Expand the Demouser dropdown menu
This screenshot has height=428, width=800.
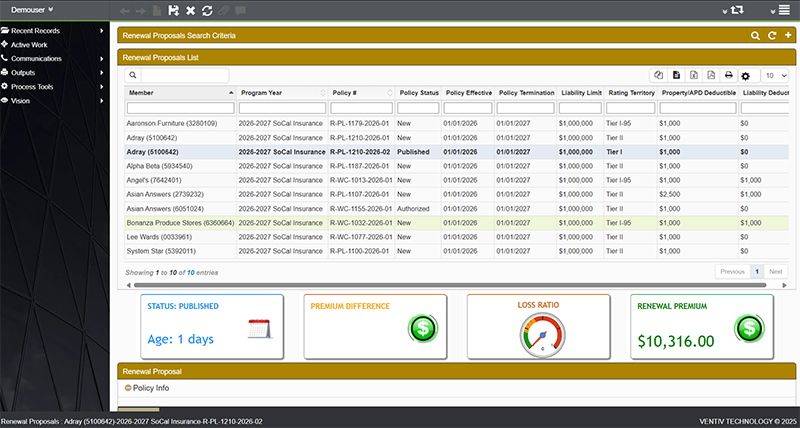(x=32, y=9)
